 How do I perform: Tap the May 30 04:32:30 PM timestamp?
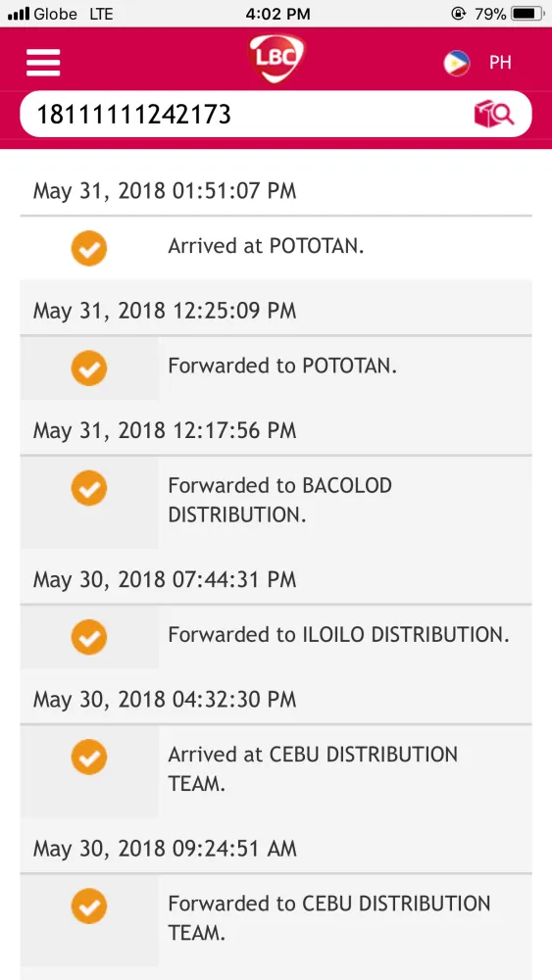(165, 700)
